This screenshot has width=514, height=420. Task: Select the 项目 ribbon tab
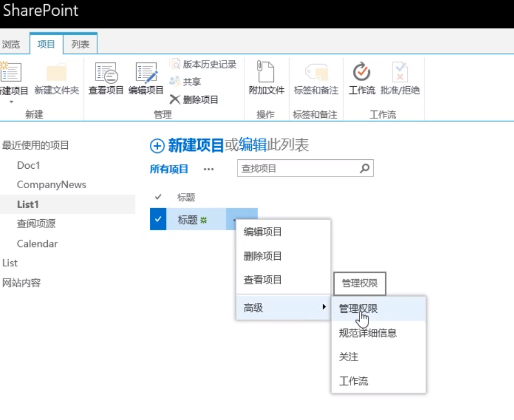[46, 44]
